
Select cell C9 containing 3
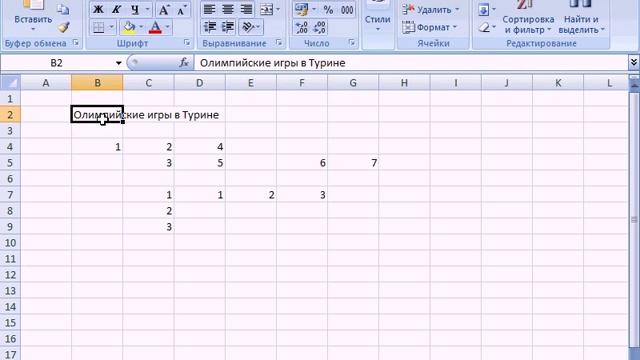coord(149,227)
